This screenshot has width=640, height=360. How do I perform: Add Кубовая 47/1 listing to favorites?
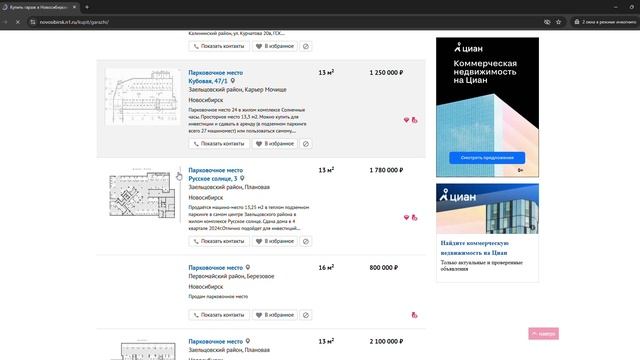pyautogui.click(x=275, y=144)
